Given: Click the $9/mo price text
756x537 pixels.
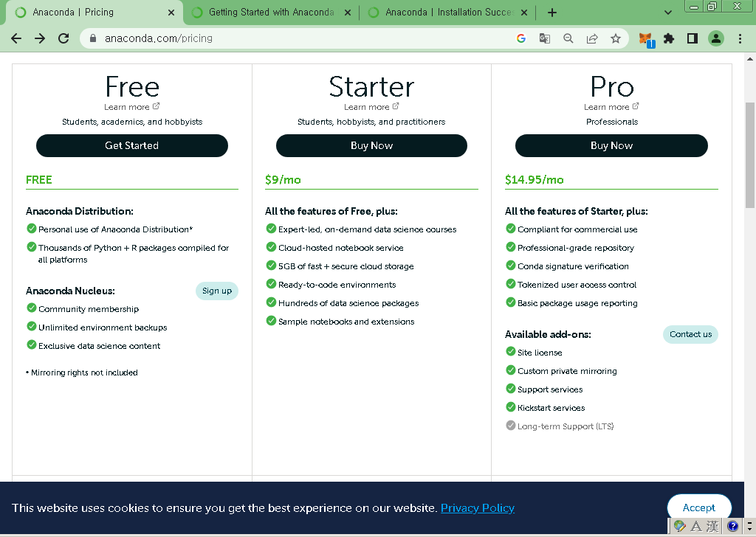Looking at the screenshot, I should (x=283, y=180).
